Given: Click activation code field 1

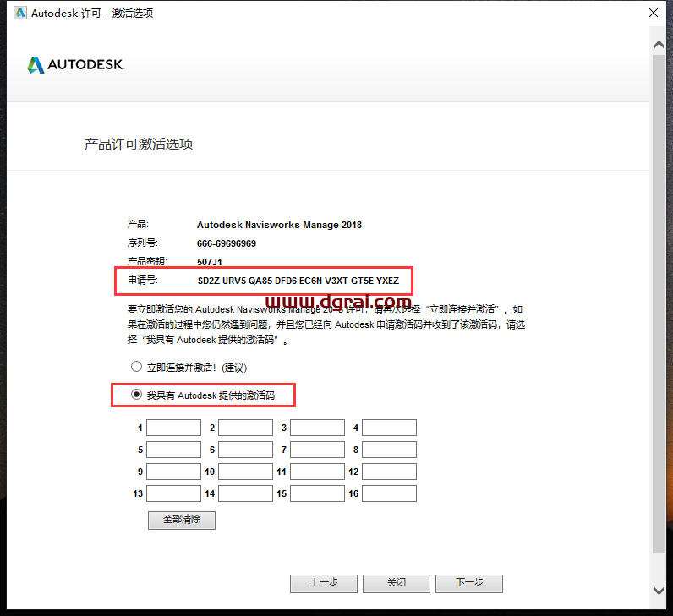Looking at the screenshot, I should coord(174,428).
